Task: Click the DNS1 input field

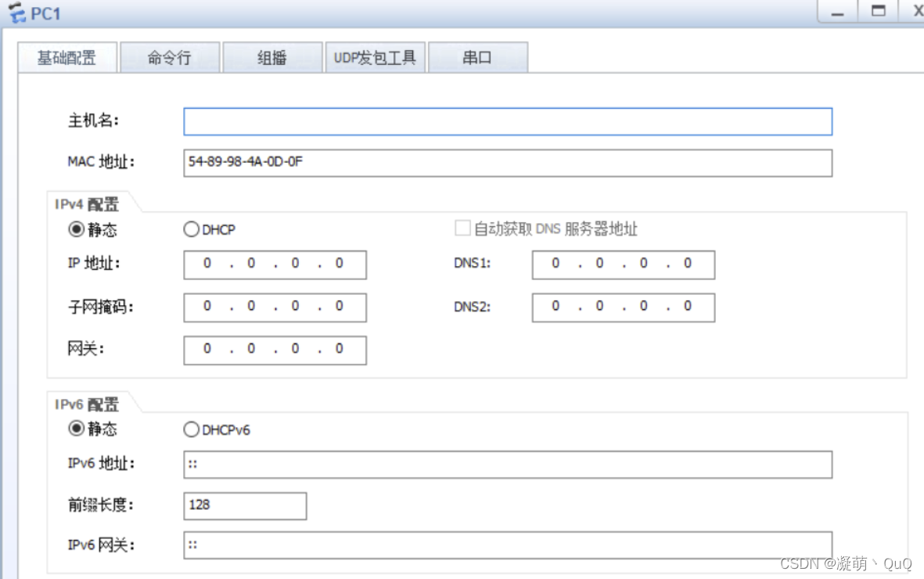Action: [624, 264]
